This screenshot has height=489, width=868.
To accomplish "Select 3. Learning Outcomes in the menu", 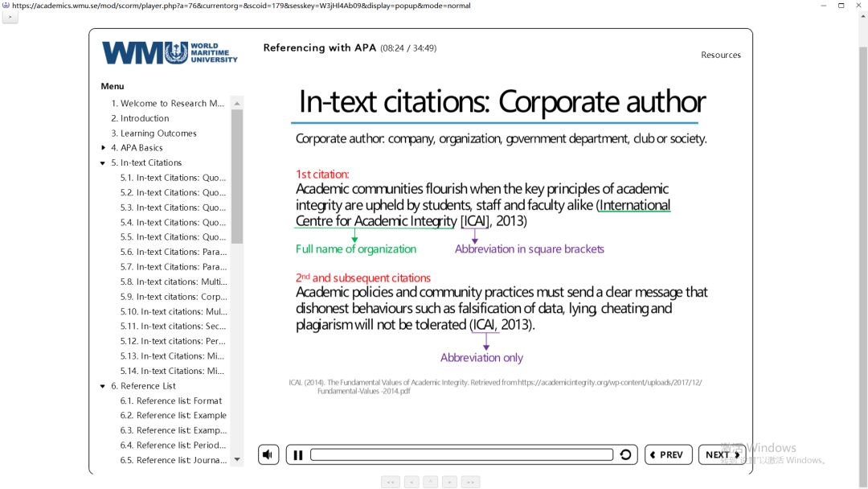I will (154, 133).
